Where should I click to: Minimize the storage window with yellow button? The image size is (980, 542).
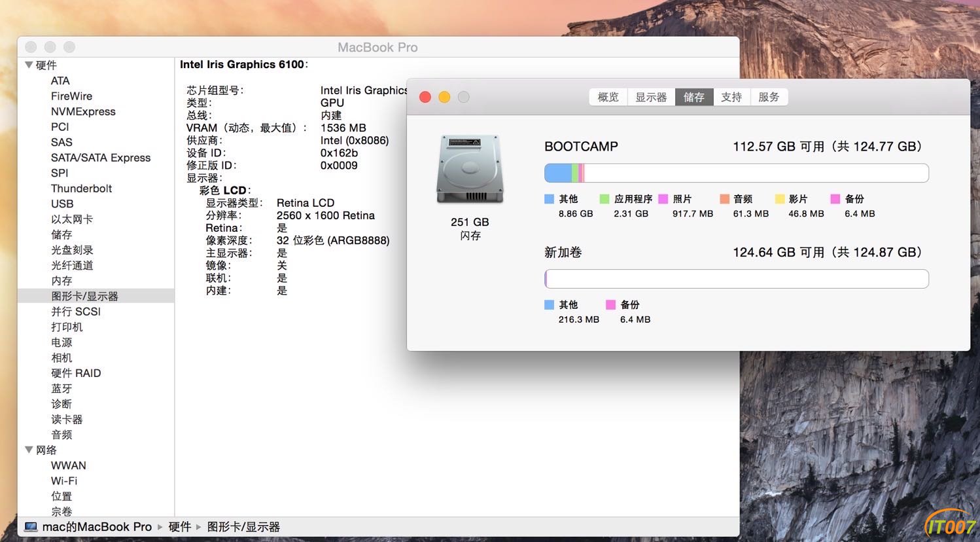tap(444, 97)
